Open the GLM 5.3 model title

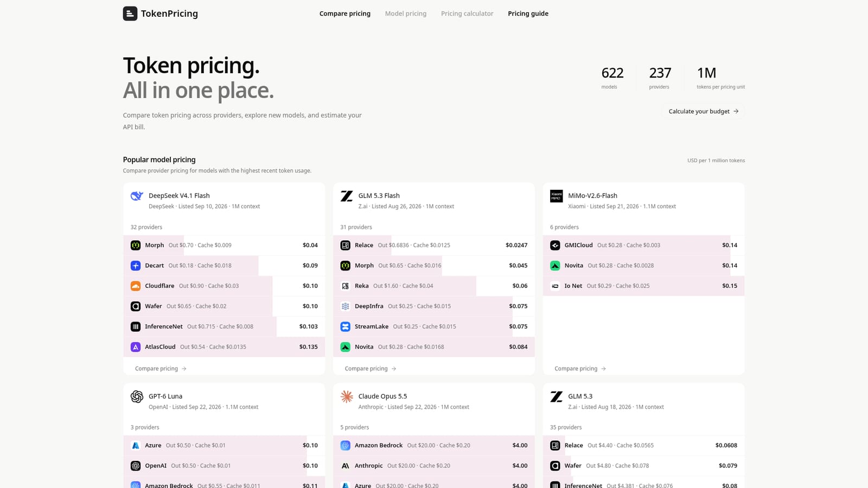[580, 396]
